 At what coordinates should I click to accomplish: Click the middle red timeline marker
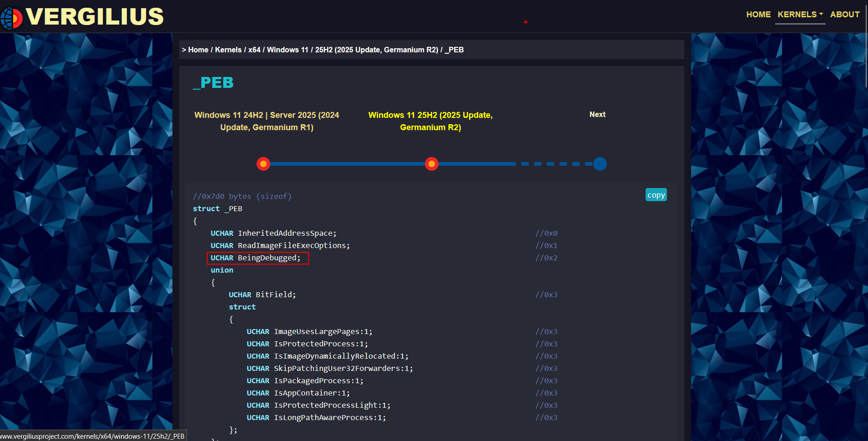click(431, 164)
